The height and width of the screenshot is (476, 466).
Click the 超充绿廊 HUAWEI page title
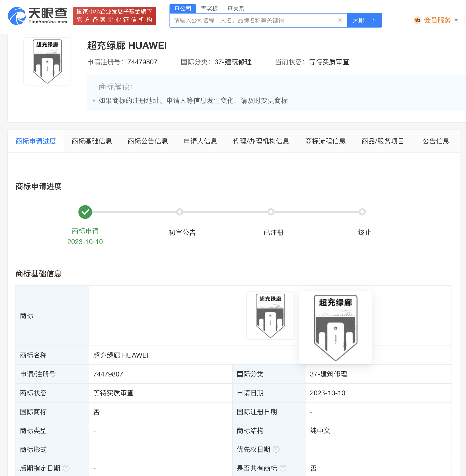pyautogui.click(x=127, y=46)
